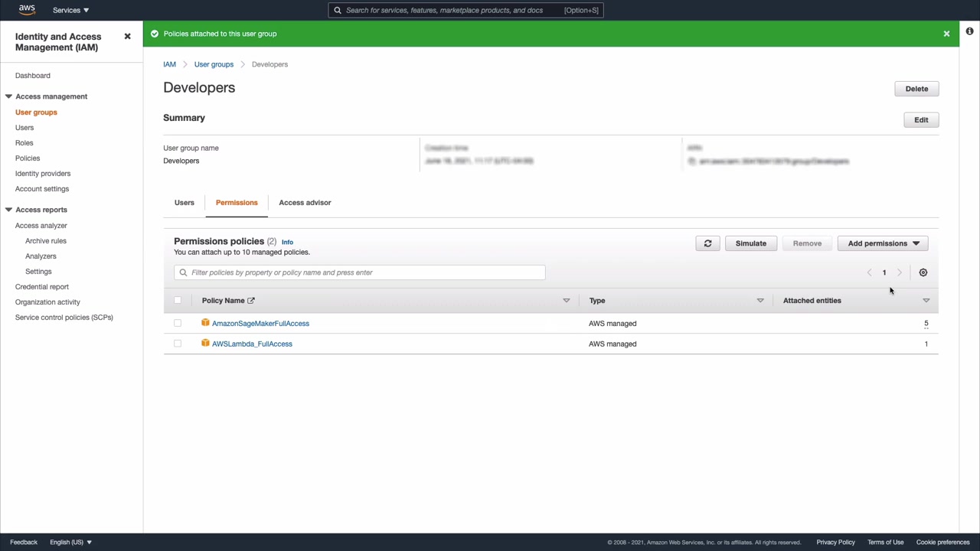Viewport: 980px width, 551px height.
Task: Dismiss the green success banner
Action: point(946,34)
